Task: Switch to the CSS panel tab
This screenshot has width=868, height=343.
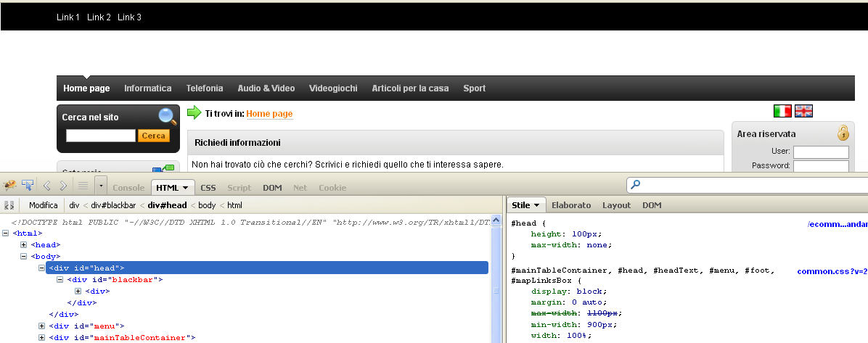Action: 208,188
